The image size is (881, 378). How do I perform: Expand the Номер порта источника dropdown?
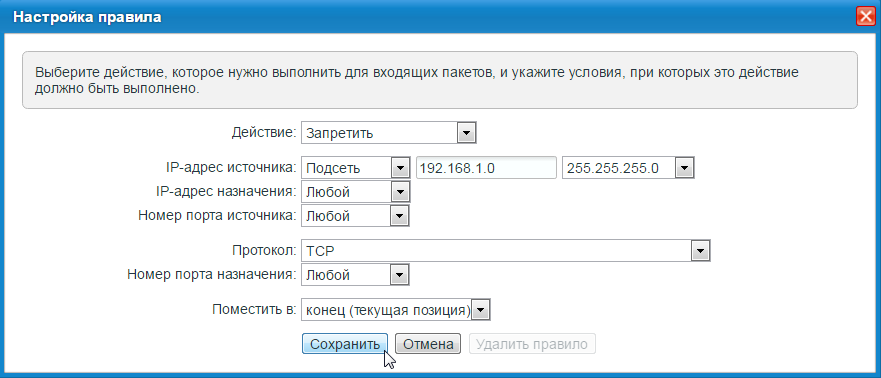click(355, 216)
